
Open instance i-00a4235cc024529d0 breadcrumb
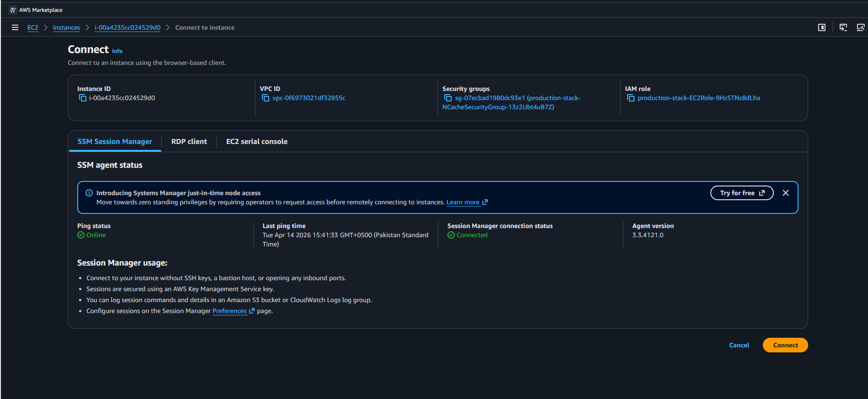tap(128, 27)
